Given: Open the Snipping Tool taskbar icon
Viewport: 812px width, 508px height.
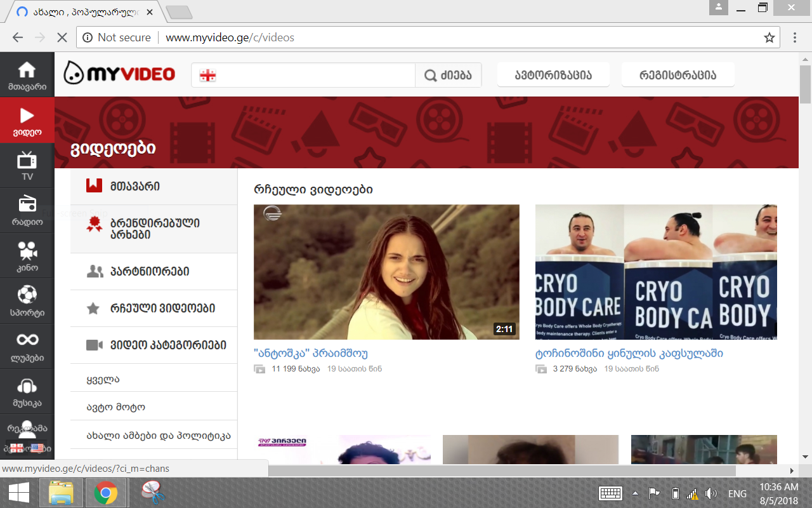Looking at the screenshot, I should 153,493.
